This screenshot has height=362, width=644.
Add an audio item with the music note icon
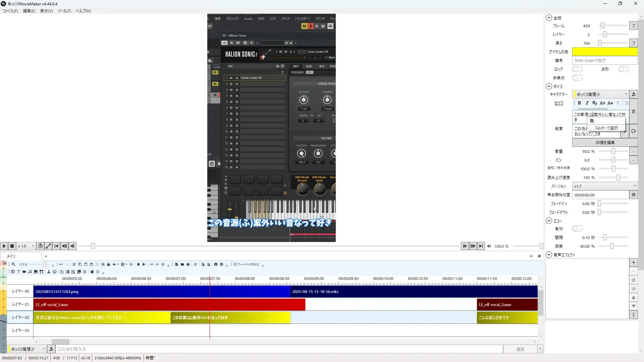coord(30,272)
